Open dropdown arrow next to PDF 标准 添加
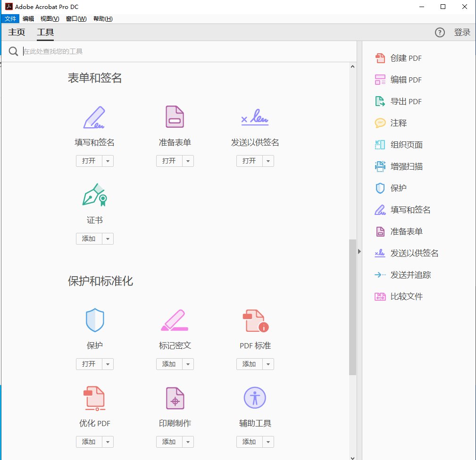 [x=268, y=364]
